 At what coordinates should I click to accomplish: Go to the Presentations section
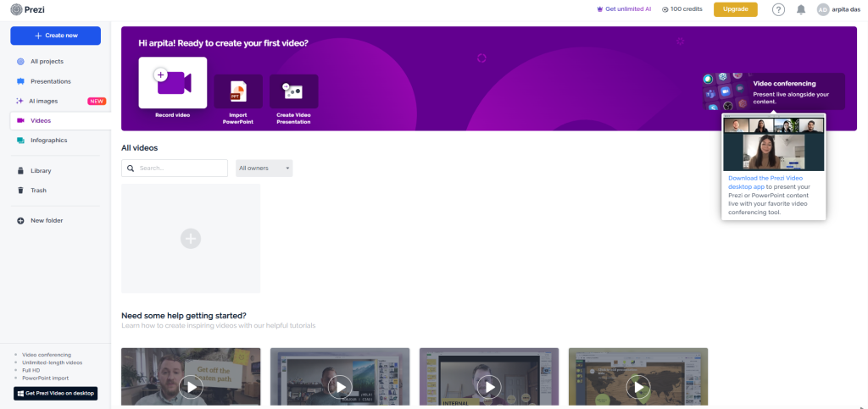click(x=50, y=81)
